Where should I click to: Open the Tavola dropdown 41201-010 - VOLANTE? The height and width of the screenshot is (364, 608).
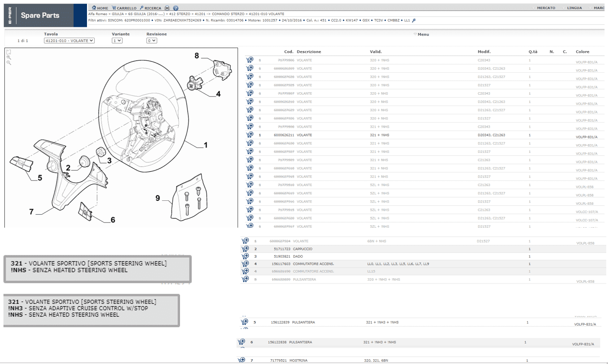(69, 41)
